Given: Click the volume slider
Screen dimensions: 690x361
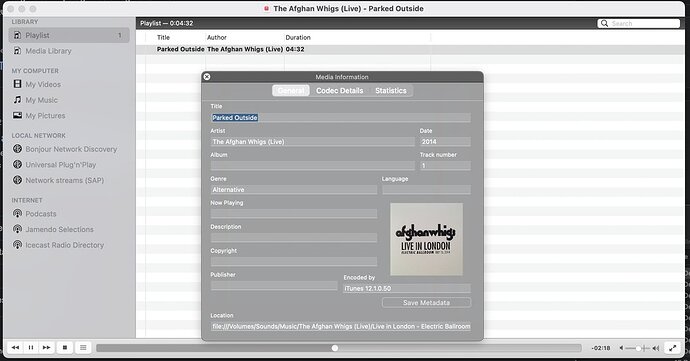Looking at the screenshot, I should pos(638,348).
